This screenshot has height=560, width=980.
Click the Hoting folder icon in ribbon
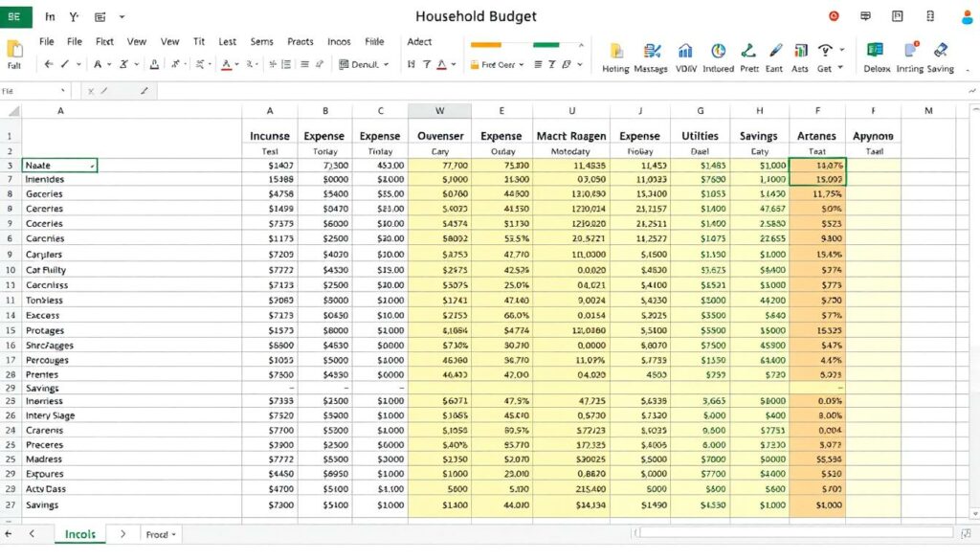pyautogui.click(x=616, y=52)
